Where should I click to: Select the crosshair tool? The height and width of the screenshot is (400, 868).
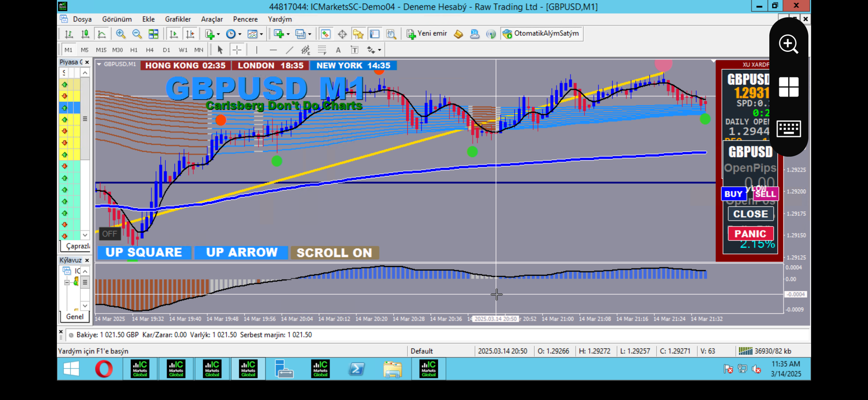(237, 50)
